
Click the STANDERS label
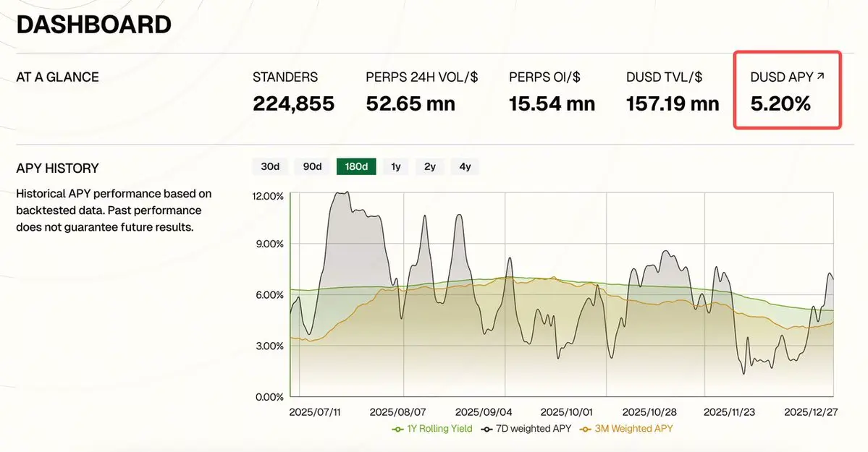285,77
